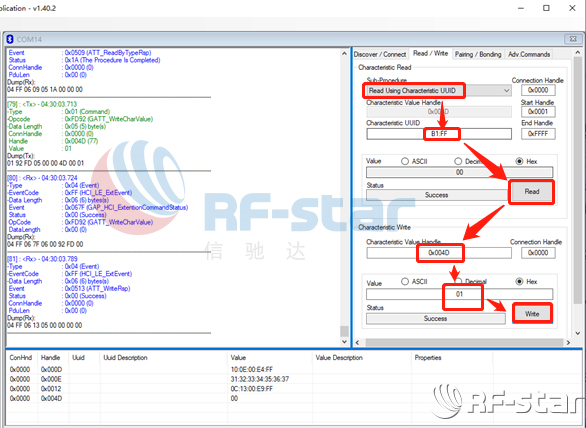Maximize the application window

point(546,8)
